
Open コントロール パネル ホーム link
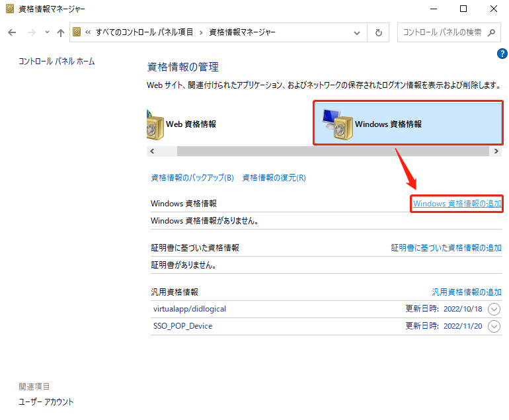tap(56, 62)
